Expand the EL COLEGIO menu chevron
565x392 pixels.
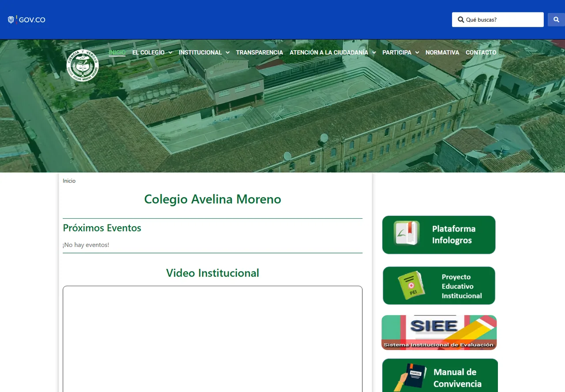click(170, 52)
